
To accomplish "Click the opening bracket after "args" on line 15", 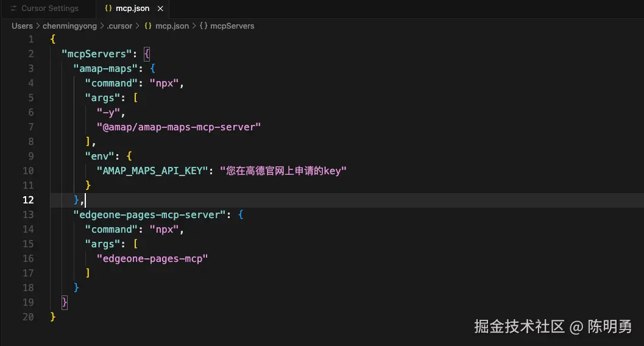I will pyautogui.click(x=135, y=244).
